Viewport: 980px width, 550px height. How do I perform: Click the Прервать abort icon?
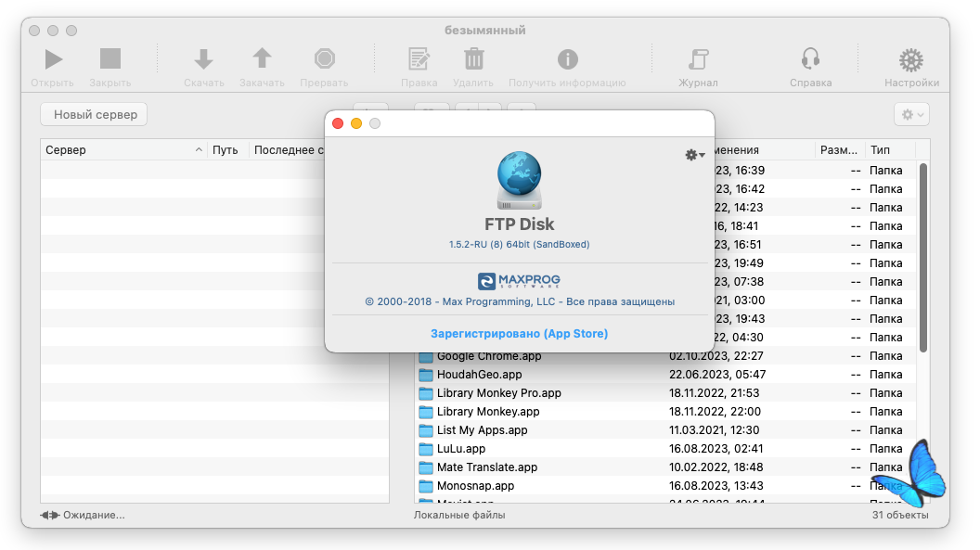point(325,58)
